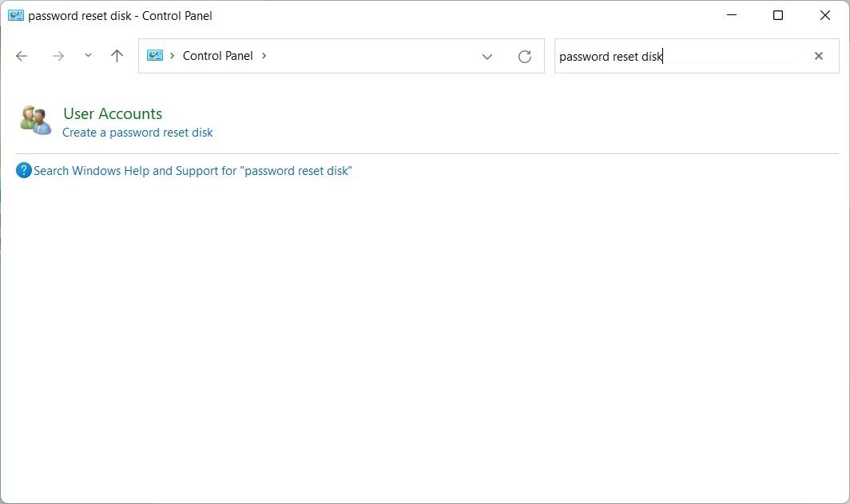Image resolution: width=850 pixels, height=504 pixels.
Task: Click the blue Help question mark icon
Action: [23, 170]
